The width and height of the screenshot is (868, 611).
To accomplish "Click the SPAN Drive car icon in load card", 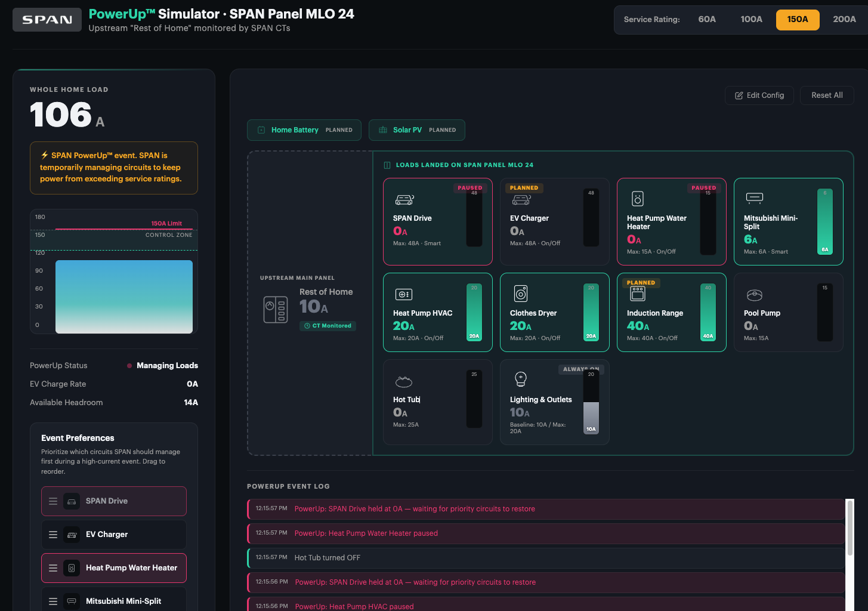I will pyautogui.click(x=404, y=200).
